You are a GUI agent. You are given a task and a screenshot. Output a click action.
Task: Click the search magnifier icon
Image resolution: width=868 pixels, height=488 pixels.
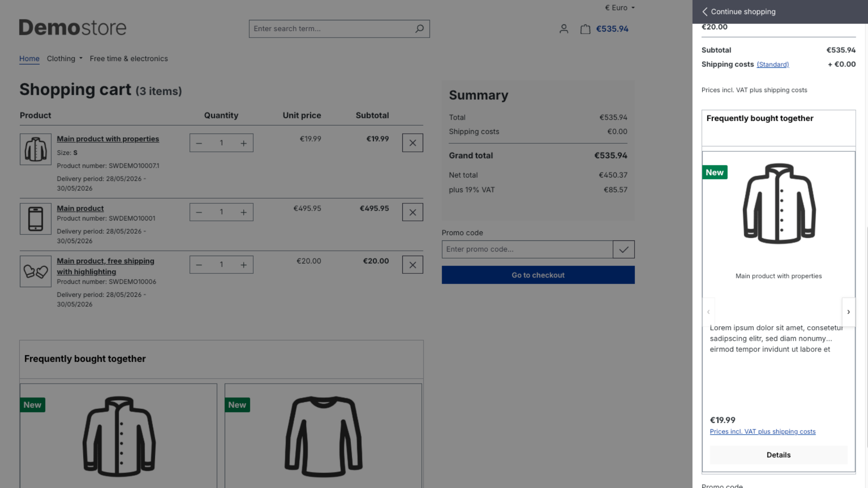coord(420,28)
